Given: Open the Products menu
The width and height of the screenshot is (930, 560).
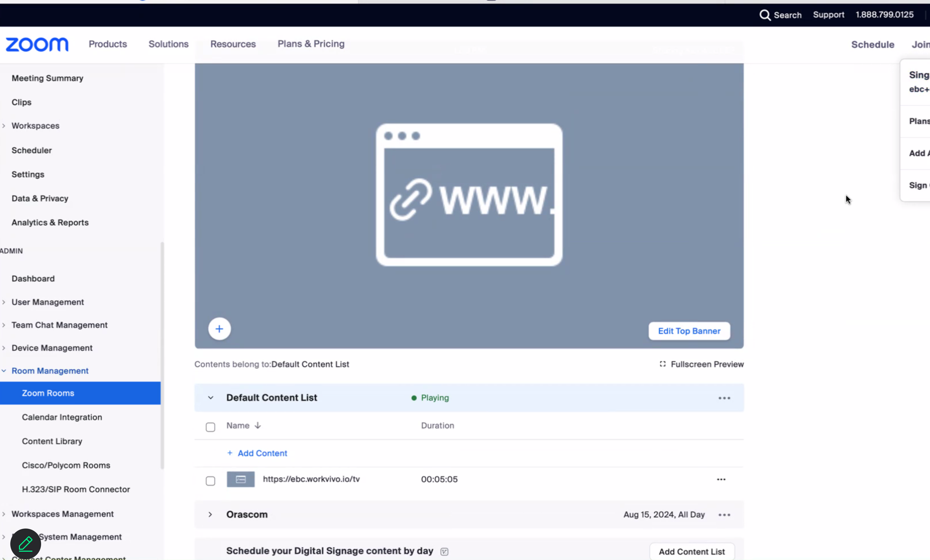Looking at the screenshot, I should (x=108, y=44).
